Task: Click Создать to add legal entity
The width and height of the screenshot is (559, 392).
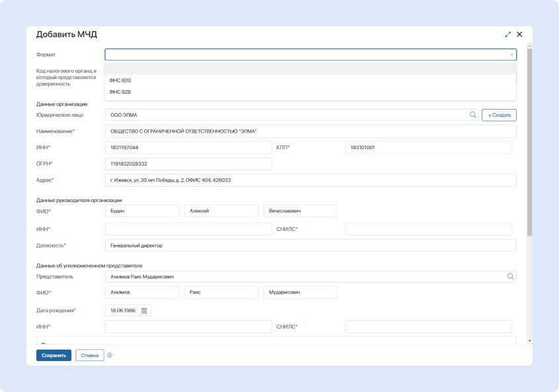Action: coord(499,115)
